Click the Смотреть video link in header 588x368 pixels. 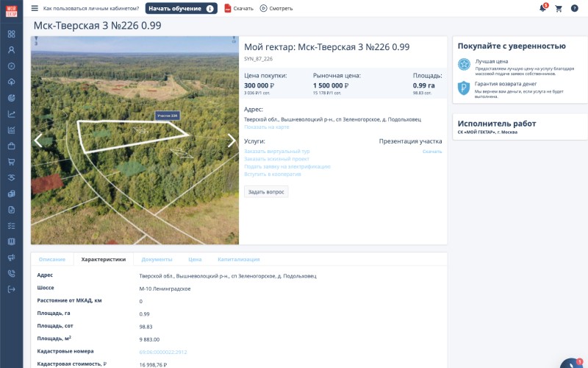(x=276, y=9)
